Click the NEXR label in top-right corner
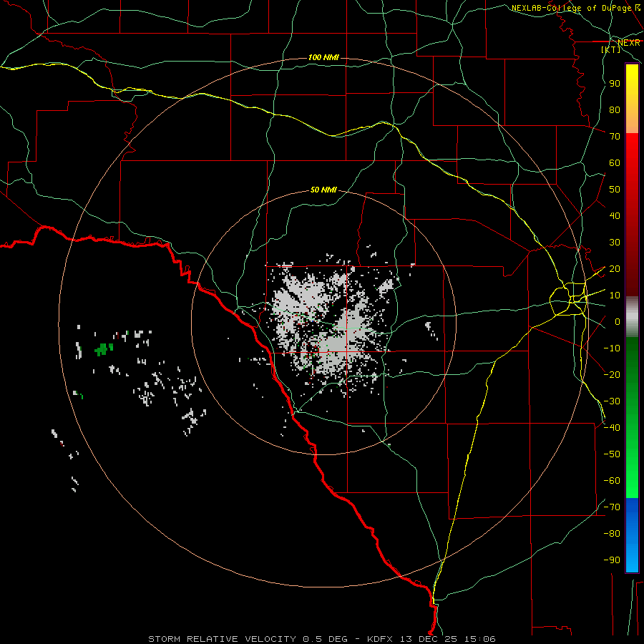 tap(628, 43)
